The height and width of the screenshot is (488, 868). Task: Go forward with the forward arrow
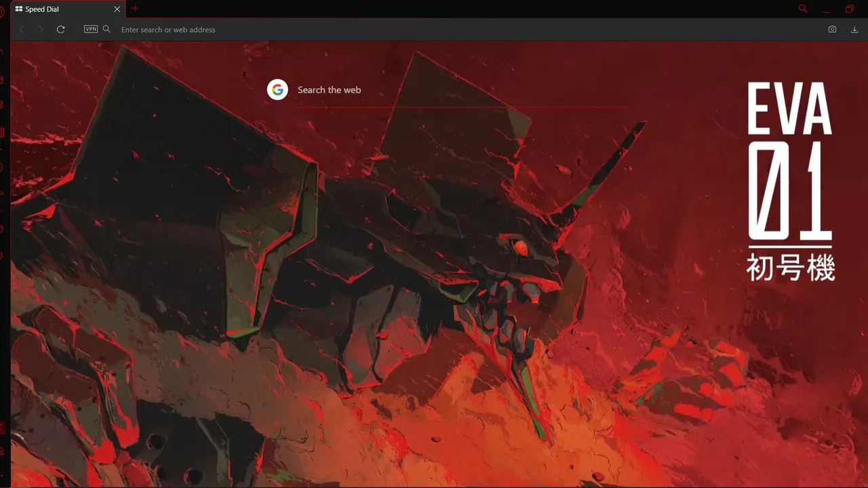coord(41,29)
